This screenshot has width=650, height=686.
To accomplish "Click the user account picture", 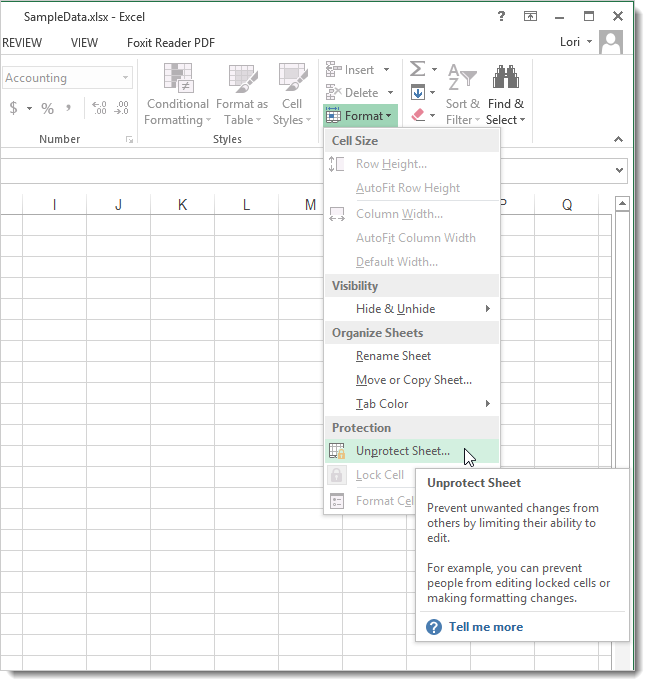I will pyautogui.click(x=611, y=42).
